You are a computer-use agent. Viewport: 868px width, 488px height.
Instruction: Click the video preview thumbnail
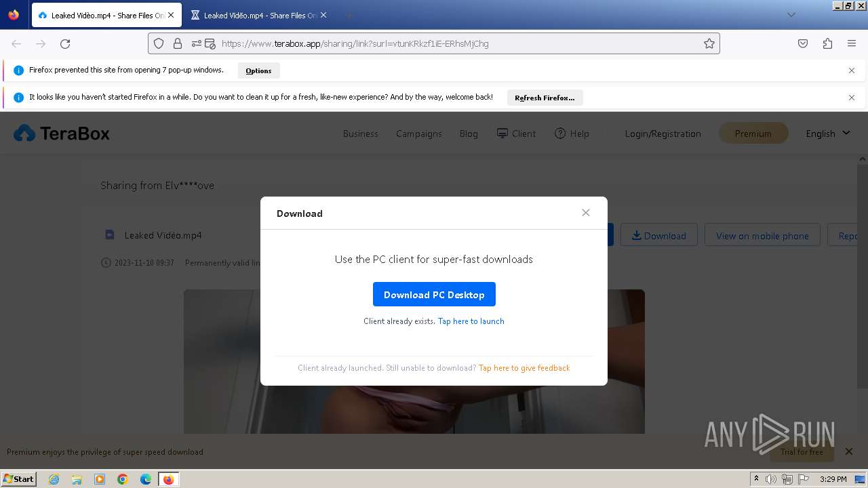[414, 361]
